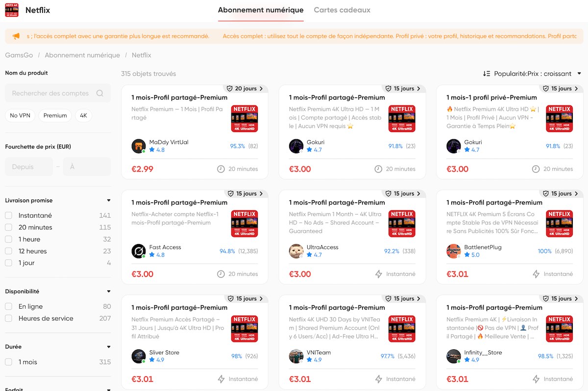Collapse the Livraison promise section

(x=109, y=200)
